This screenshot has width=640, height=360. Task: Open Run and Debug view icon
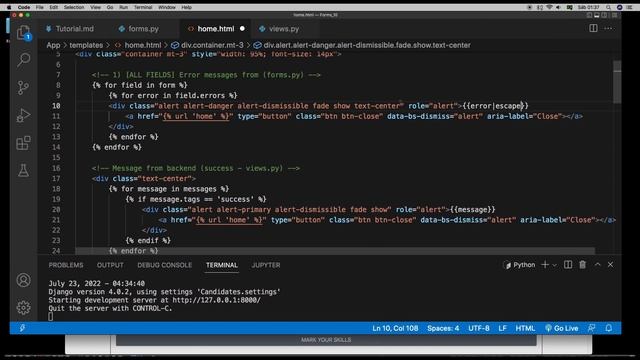(23, 115)
